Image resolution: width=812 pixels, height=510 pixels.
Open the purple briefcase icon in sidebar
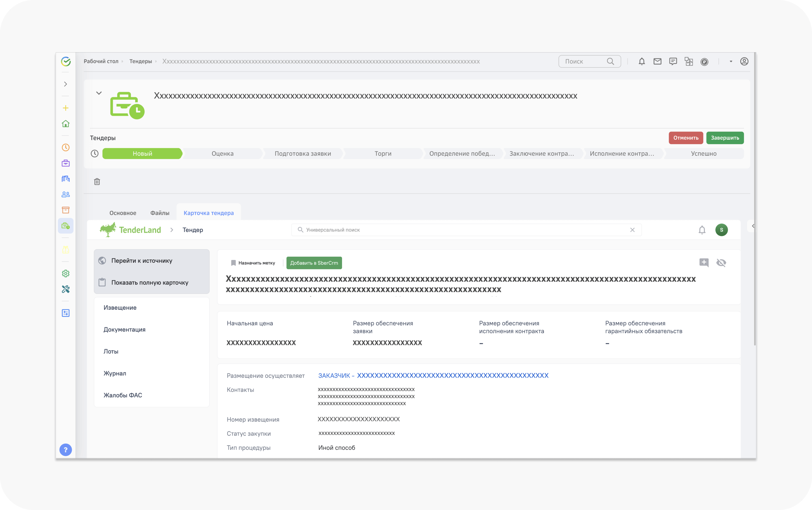66,163
